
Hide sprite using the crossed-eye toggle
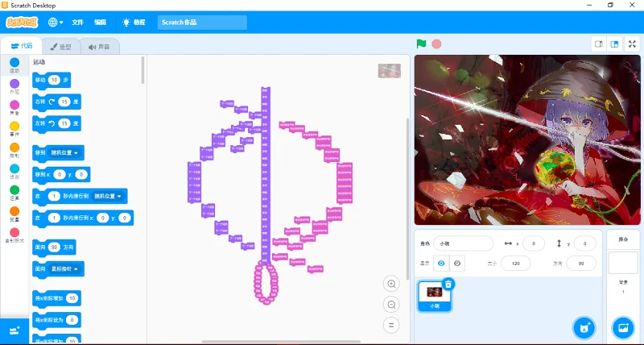click(x=457, y=263)
